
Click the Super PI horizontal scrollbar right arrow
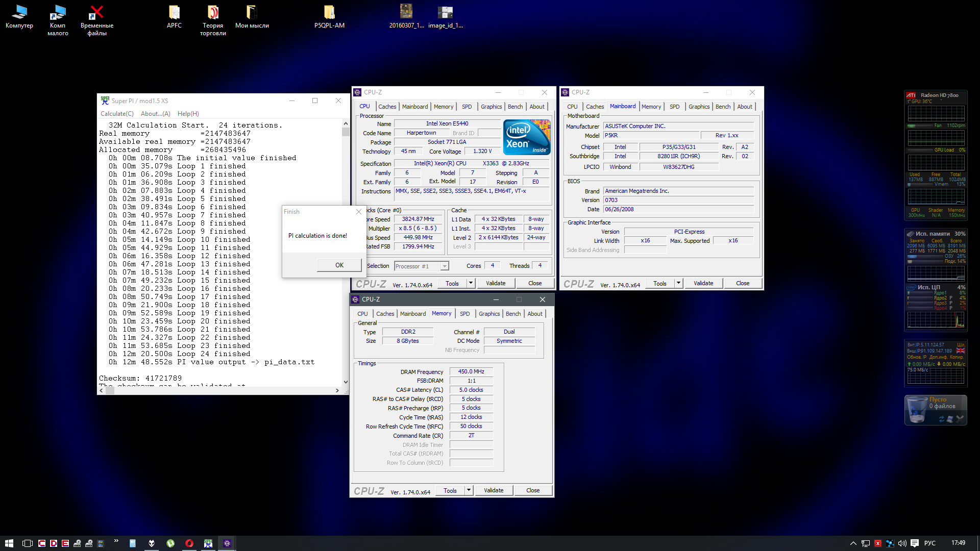tap(337, 391)
